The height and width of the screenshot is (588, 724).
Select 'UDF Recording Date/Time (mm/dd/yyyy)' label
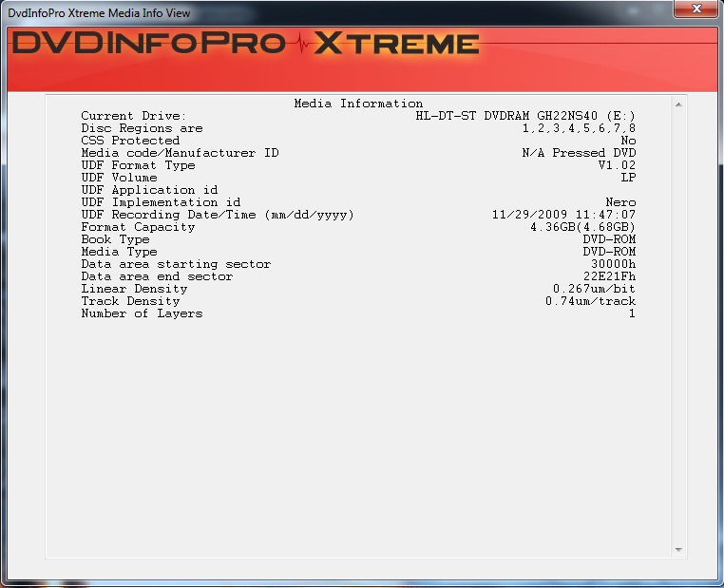tap(218, 215)
